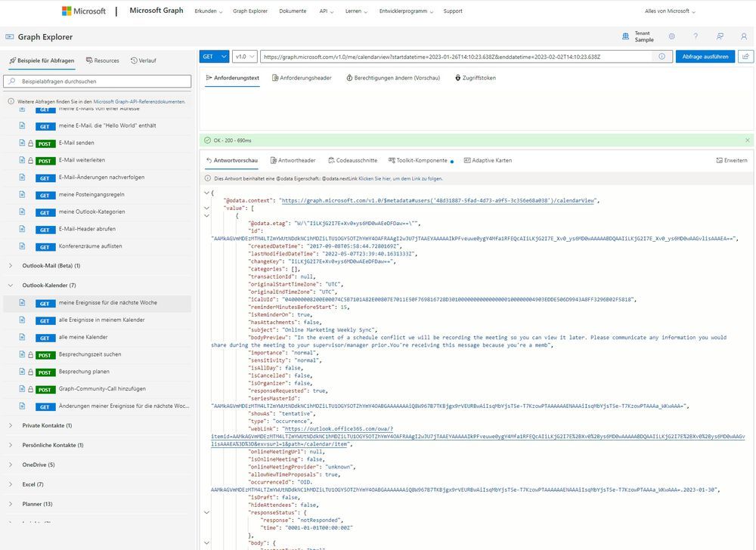Dismiss the OK 200 status message
The height and width of the screenshot is (550, 756).
pos(748,141)
